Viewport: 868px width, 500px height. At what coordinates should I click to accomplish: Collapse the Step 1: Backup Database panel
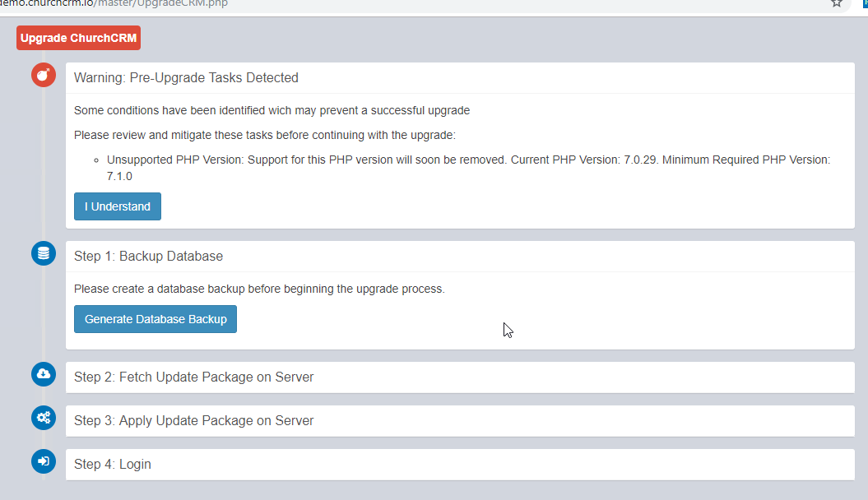point(148,256)
